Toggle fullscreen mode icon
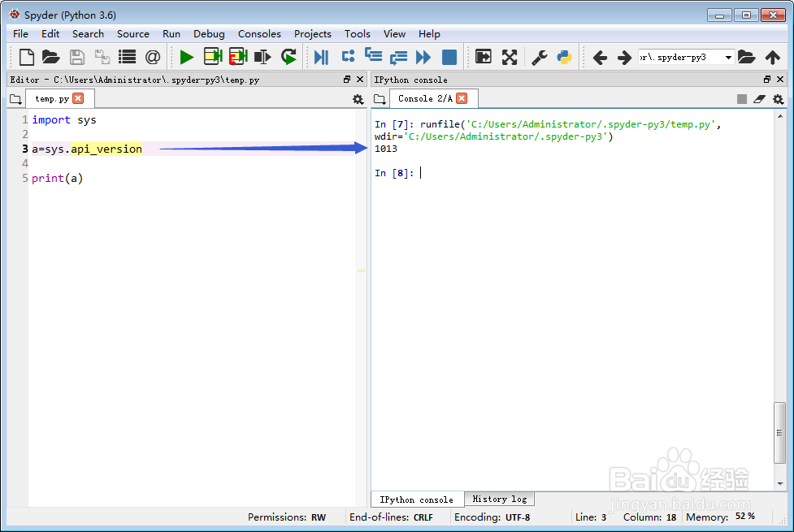This screenshot has width=794, height=532. [510, 57]
